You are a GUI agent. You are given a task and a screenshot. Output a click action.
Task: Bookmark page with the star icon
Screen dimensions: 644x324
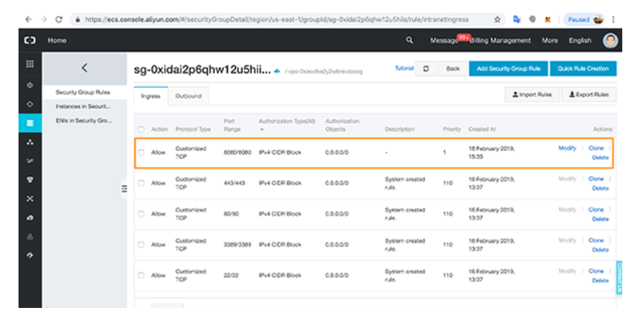497,17
